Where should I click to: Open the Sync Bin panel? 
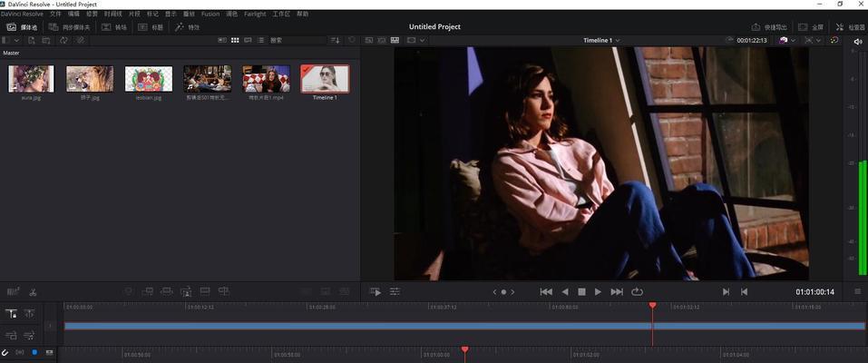[x=69, y=26]
